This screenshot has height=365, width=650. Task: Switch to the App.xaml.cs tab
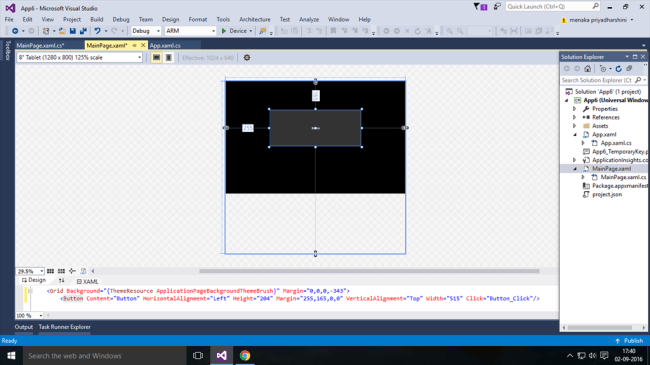point(165,46)
